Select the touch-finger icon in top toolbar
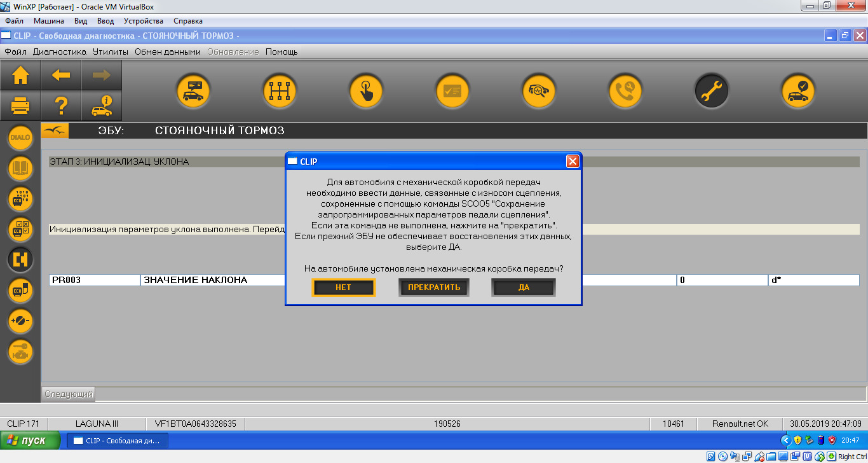Screen dimensions: 868x463 tap(365, 91)
